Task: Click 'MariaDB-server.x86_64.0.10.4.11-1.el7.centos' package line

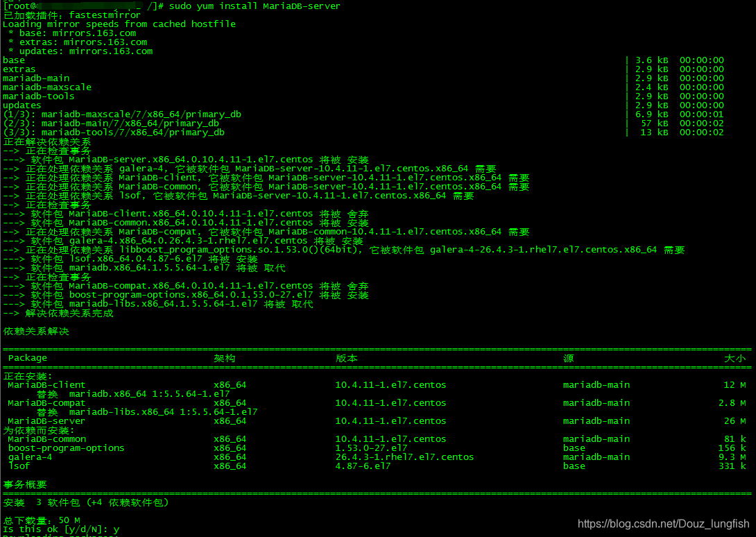Action: pos(186,160)
